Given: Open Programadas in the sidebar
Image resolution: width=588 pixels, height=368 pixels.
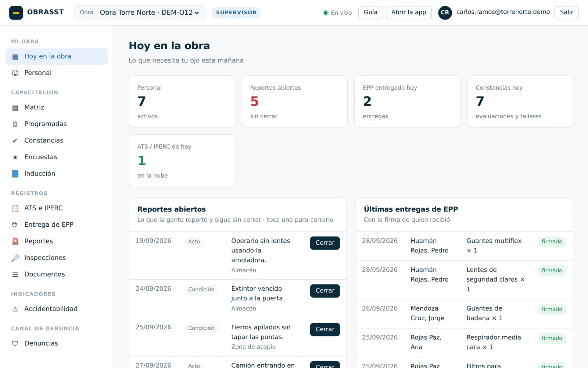Looking at the screenshot, I should (57, 124).
